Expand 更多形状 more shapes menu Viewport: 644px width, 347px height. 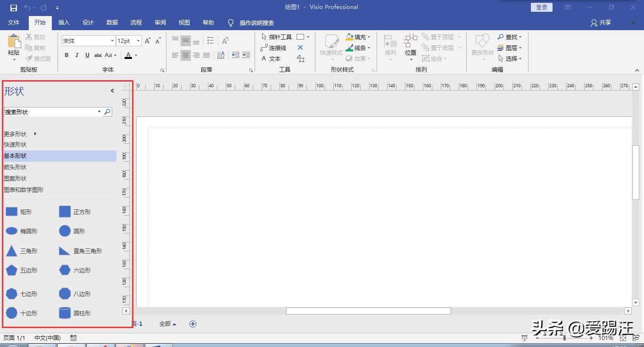click(20, 134)
